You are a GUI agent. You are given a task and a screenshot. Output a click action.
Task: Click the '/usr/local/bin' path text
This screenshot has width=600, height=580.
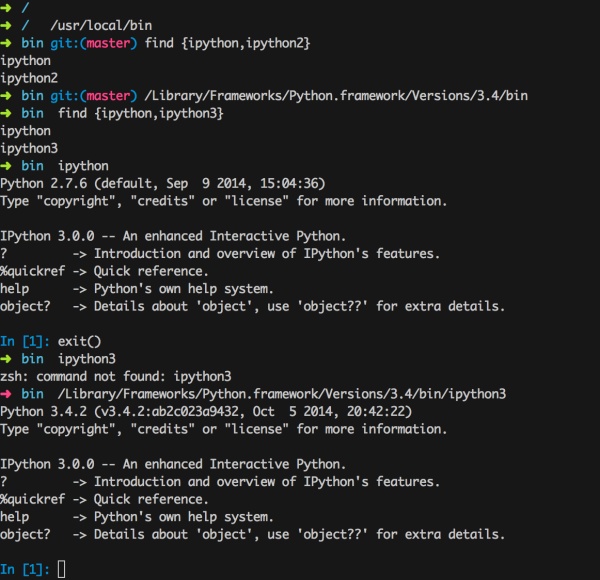click(x=101, y=26)
